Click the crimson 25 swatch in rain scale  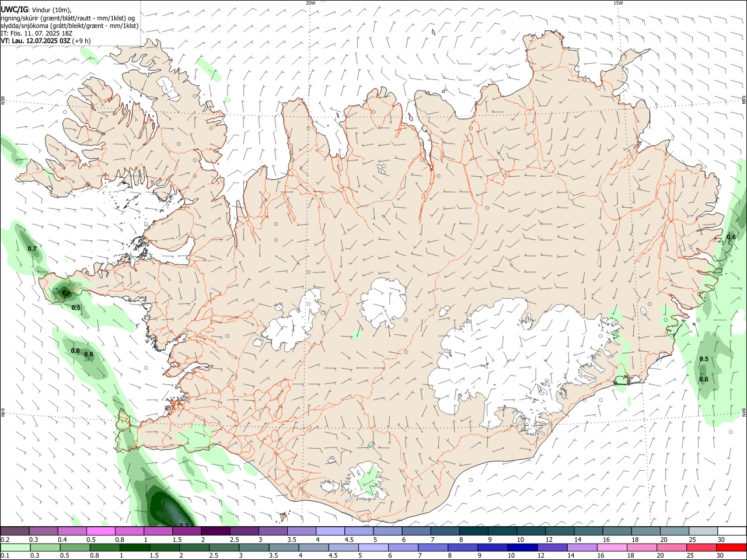pos(701,547)
